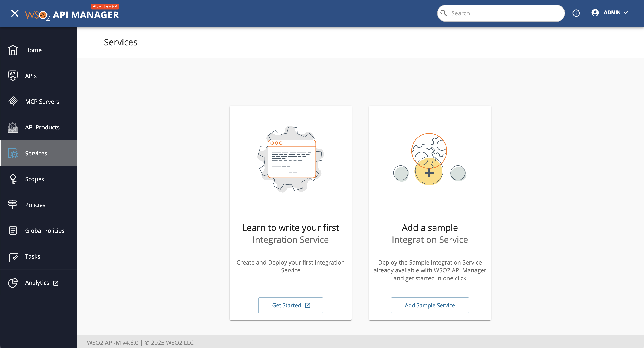Open Global Policies via its document icon
Viewport: 644px width, 348px height.
(13, 230)
